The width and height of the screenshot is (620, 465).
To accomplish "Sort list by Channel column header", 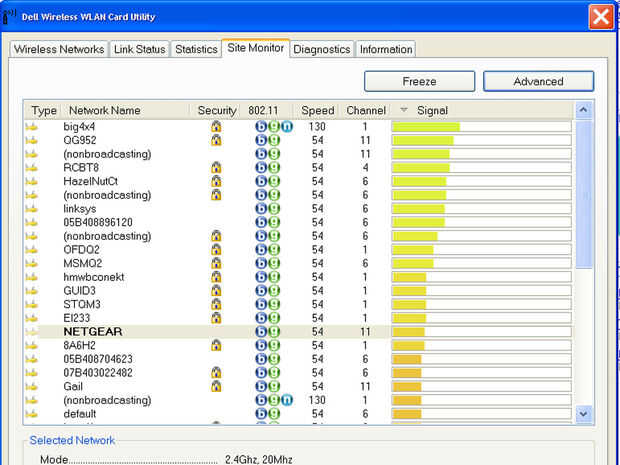I will pyautogui.click(x=366, y=110).
